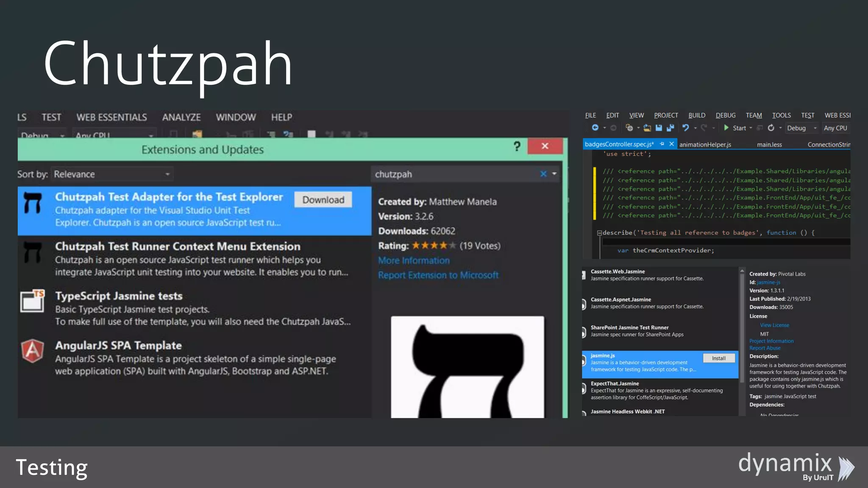868x488 pixels.
Task: Open the HELP menu
Action: [281, 117]
